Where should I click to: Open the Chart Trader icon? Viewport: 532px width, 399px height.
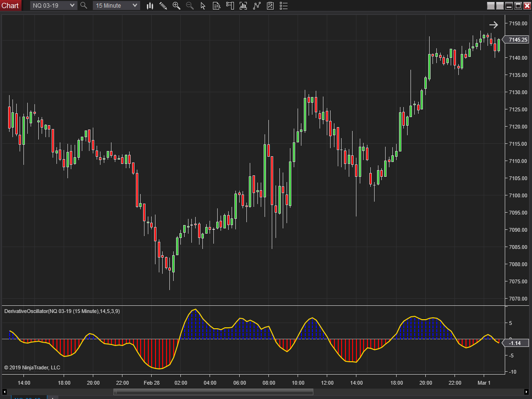pos(230,6)
